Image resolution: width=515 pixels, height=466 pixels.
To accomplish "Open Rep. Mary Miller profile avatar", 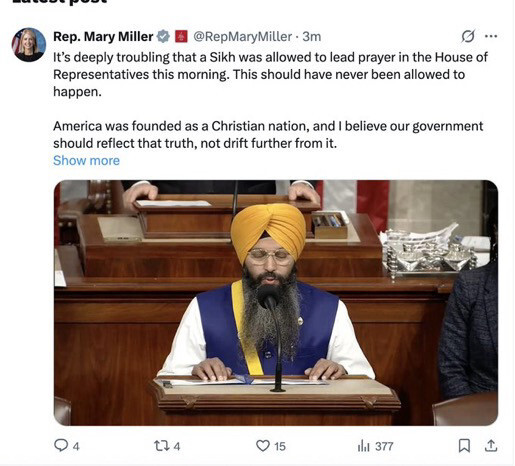I will [x=29, y=45].
